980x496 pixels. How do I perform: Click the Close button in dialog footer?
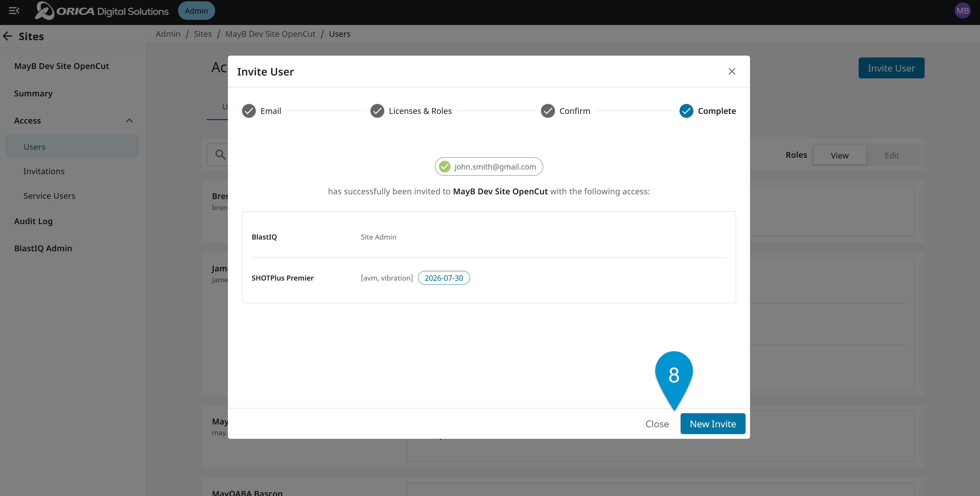(657, 424)
